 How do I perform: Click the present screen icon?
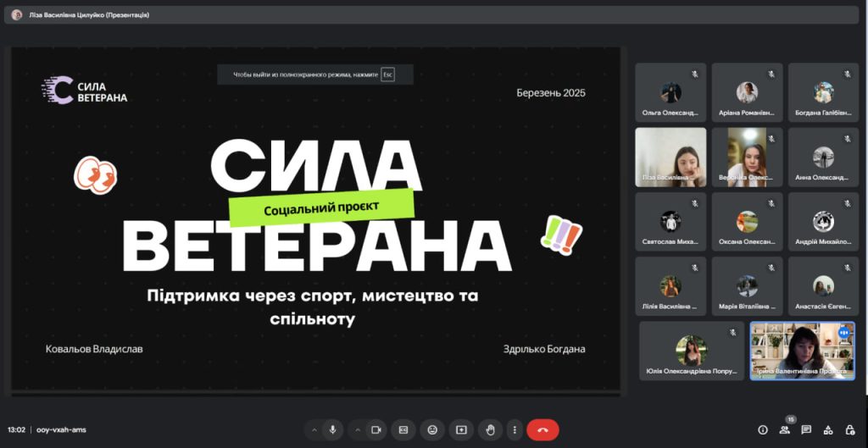point(461,429)
